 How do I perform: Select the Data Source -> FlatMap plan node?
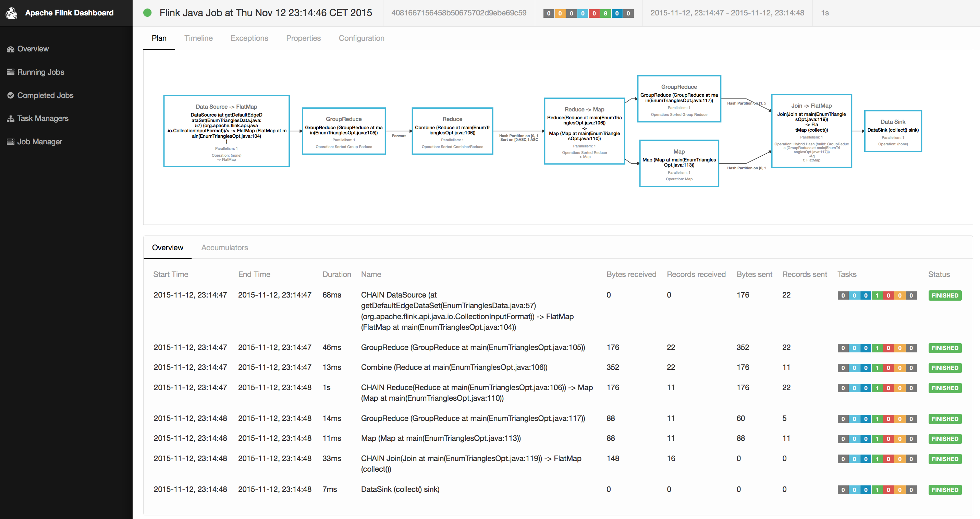(226, 131)
